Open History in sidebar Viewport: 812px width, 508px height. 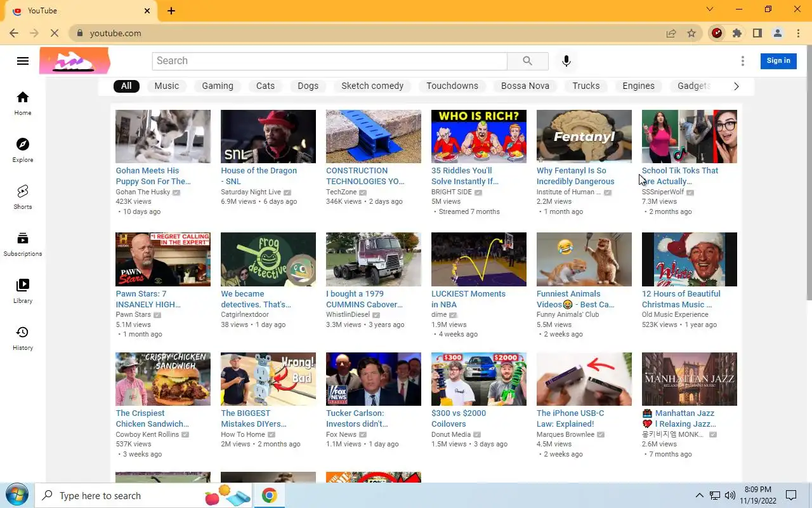23,338
